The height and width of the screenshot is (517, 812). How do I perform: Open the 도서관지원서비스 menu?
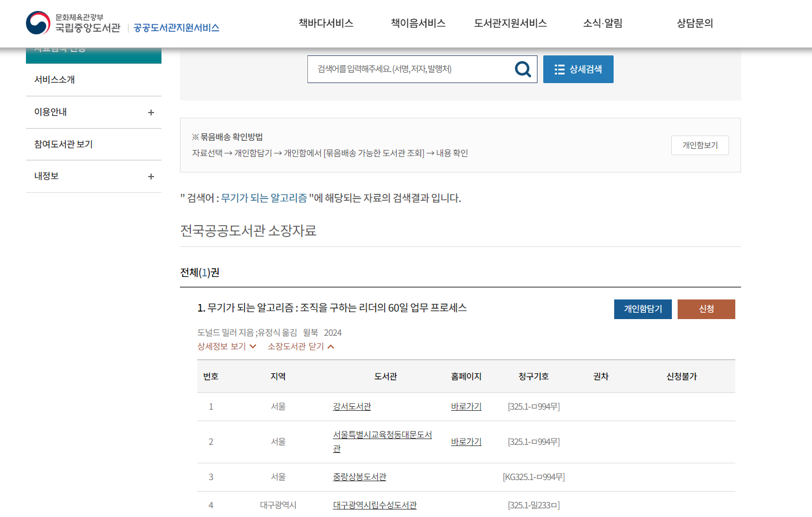[x=510, y=23]
